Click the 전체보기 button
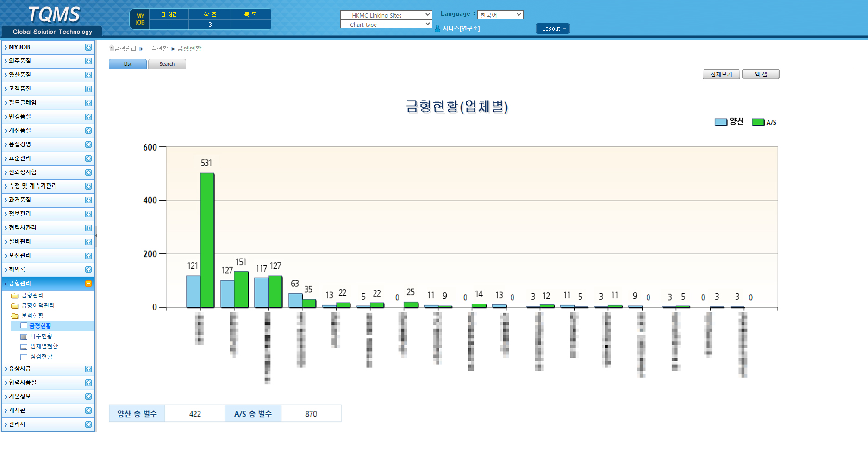Screen dimensions: 868x449 (x=721, y=74)
